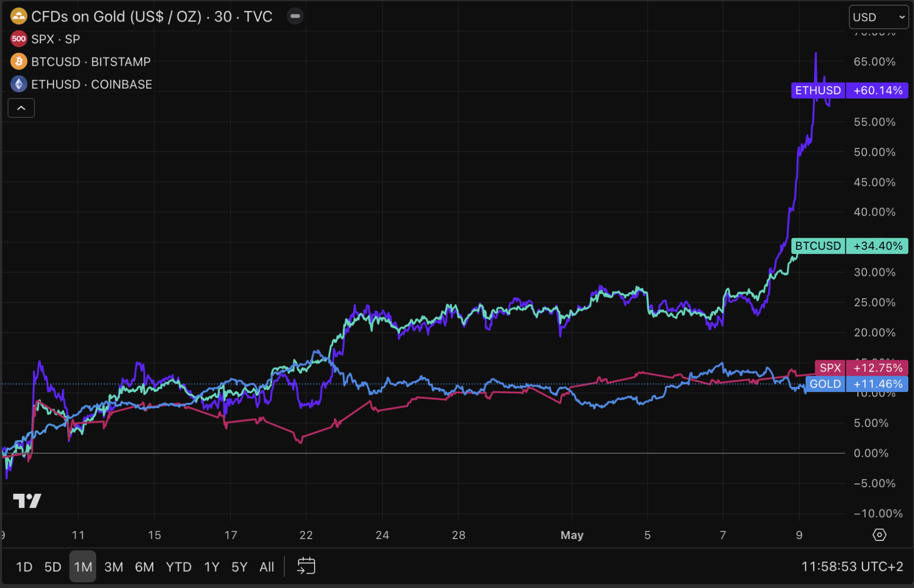Click the grey minus circle by TVC
Screen dimensions: 914x588
click(x=295, y=17)
